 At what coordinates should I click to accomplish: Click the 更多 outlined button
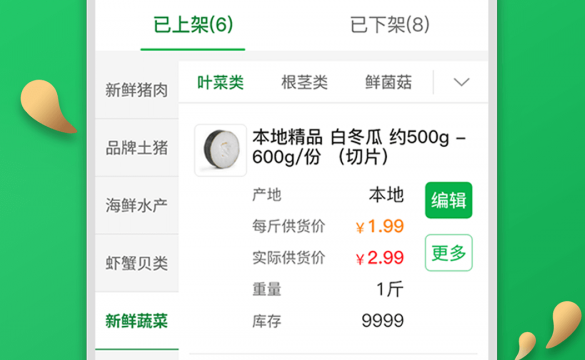click(448, 253)
